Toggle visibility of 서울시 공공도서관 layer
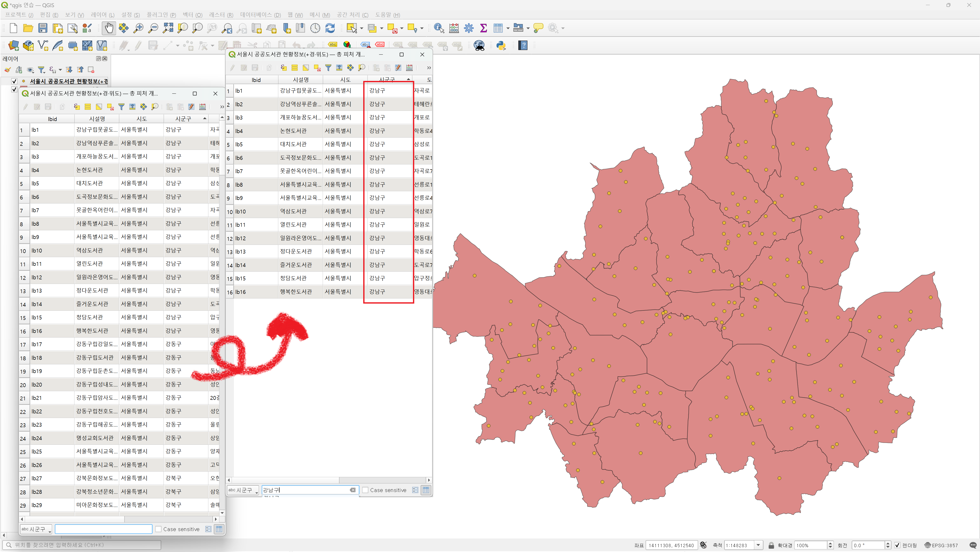This screenshot has height=552, width=980. [x=15, y=81]
